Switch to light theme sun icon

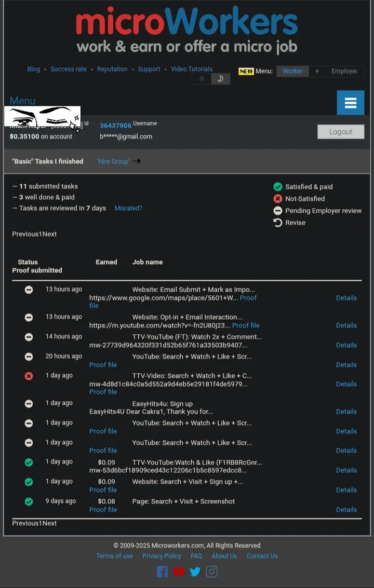point(202,79)
